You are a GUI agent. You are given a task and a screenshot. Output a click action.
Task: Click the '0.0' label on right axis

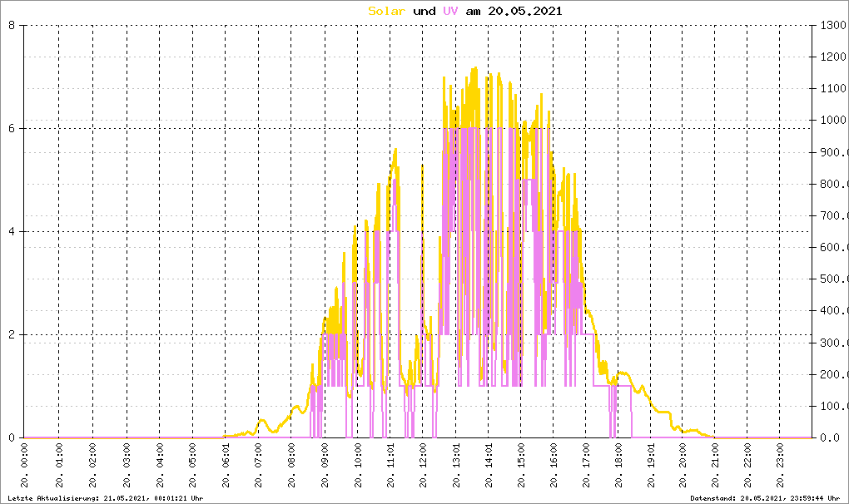coord(830,438)
